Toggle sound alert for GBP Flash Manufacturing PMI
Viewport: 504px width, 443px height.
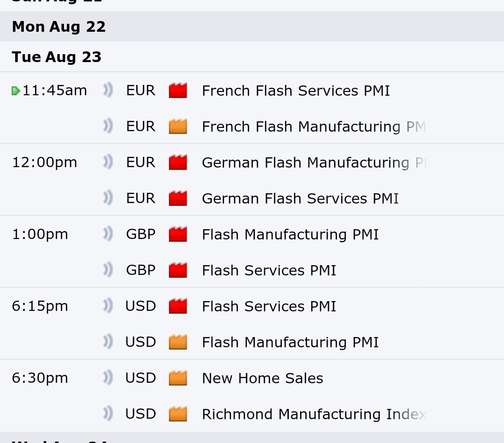click(x=108, y=234)
